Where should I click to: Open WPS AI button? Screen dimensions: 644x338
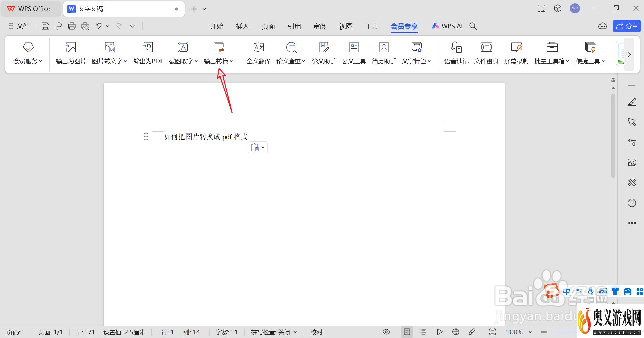point(447,26)
